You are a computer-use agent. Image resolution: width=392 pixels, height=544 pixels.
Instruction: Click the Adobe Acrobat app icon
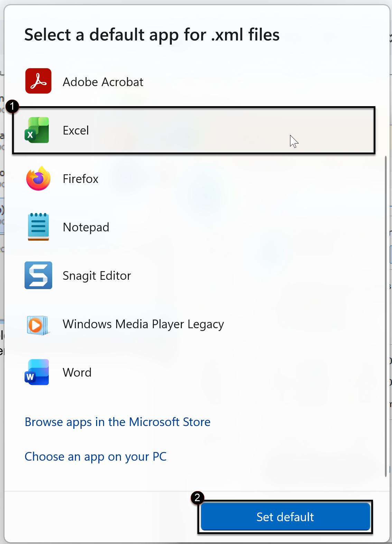click(38, 81)
